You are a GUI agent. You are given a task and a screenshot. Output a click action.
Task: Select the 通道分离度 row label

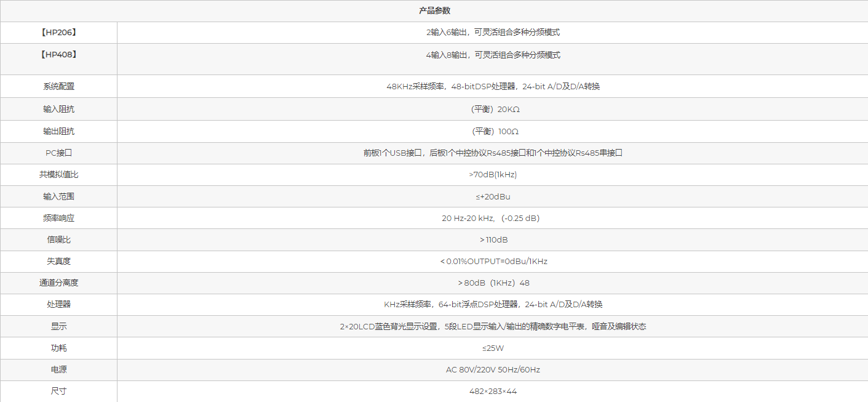(58, 283)
